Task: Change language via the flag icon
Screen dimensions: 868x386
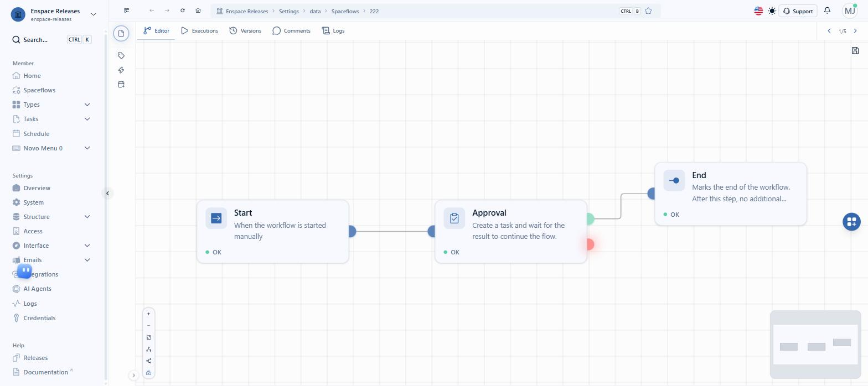Action: pyautogui.click(x=758, y=11)
